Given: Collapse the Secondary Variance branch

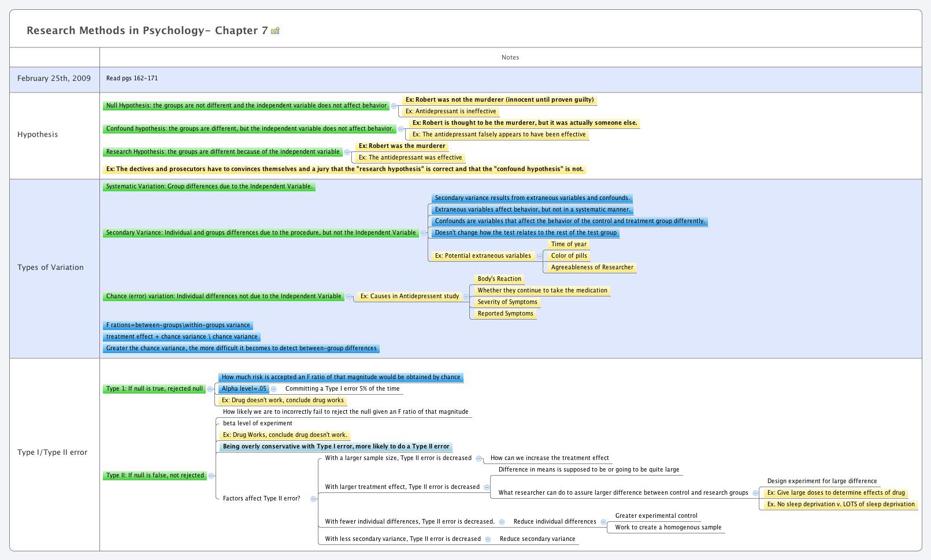Looking at the screenshot, I should (x=423, y=233).
